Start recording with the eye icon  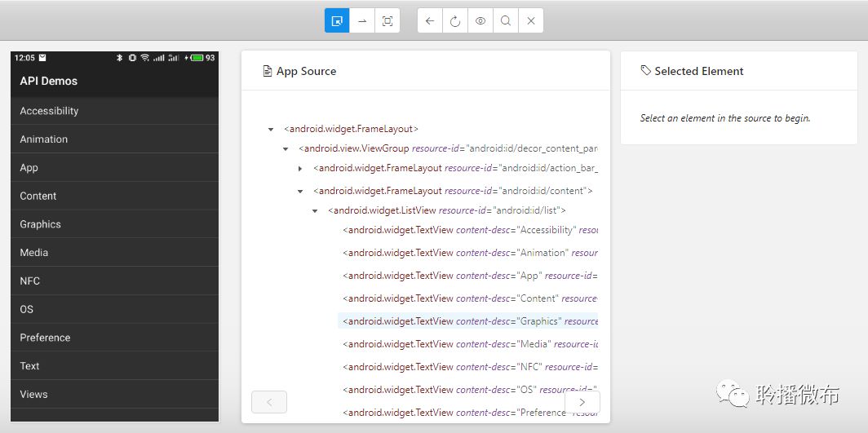(x=480, y=21)
